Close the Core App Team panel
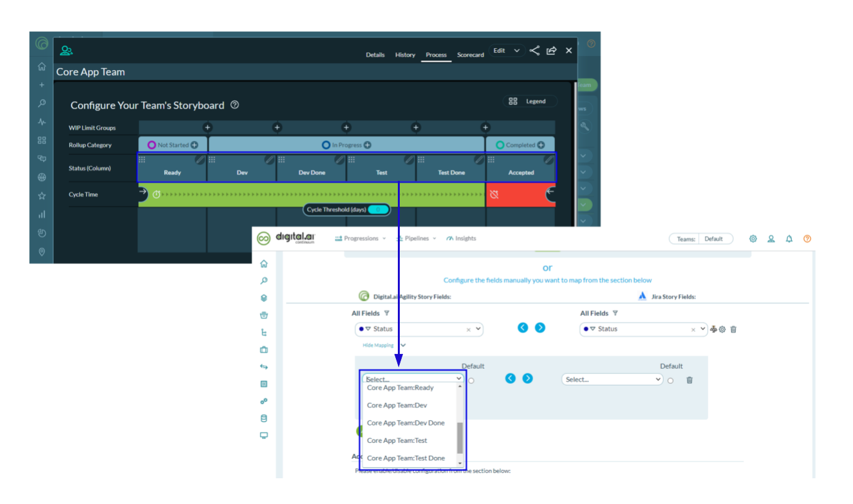Screen dimensions: 853x504 coord(569,50)
